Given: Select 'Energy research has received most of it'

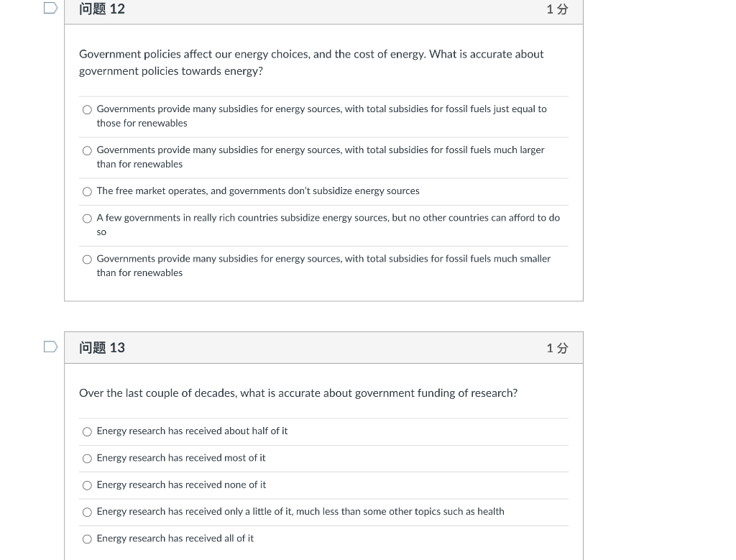Looking at the screenshot, I should click(87, 458).
